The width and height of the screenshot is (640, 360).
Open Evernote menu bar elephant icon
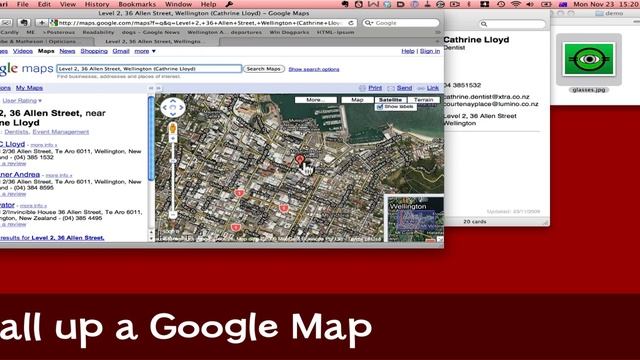tap(345, 4)
